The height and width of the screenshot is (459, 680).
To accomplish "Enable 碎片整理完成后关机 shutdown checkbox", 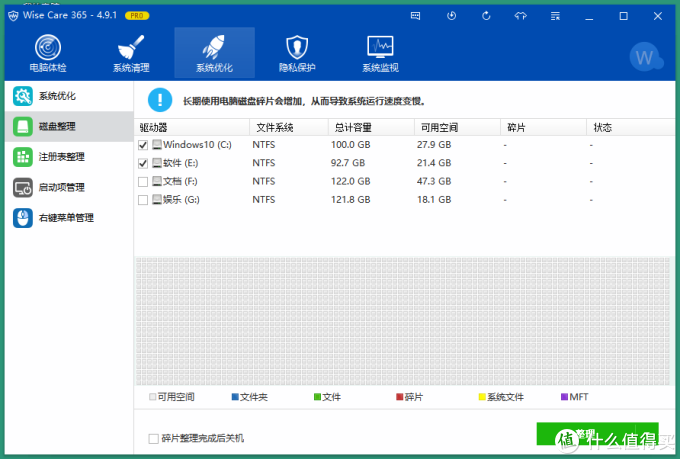I will coord(153,439).
